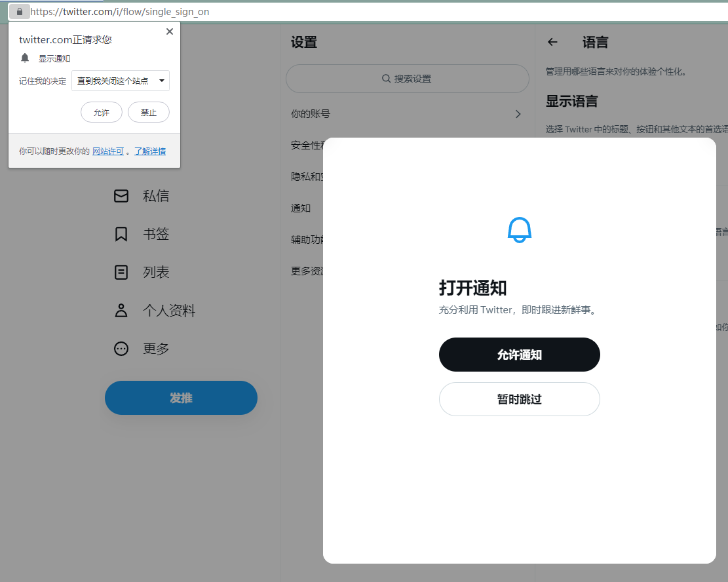Open the 网站许可 link

[x=108, y=151]
